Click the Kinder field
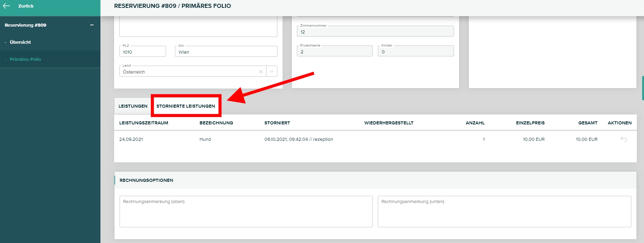The image size is (644, 243). point(415,52)
